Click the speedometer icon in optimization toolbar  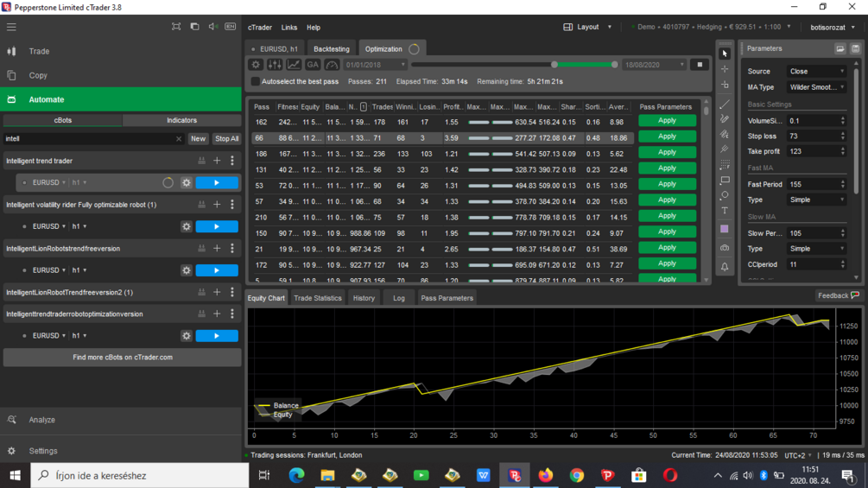click(x=332, y=65)
